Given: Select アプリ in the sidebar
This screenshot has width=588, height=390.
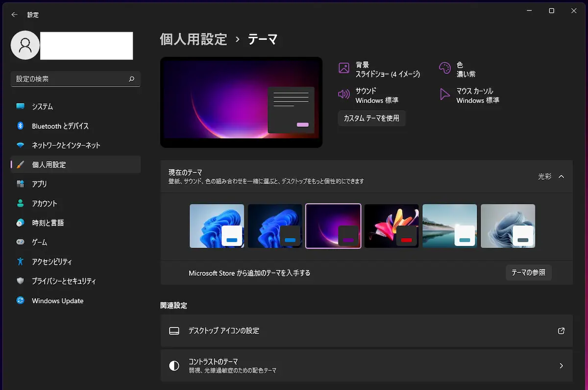Looking at the screenshot, I should 75,184.
